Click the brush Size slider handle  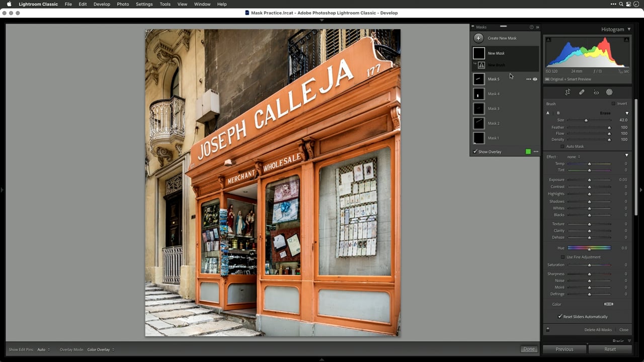click(x=586, y=120)
